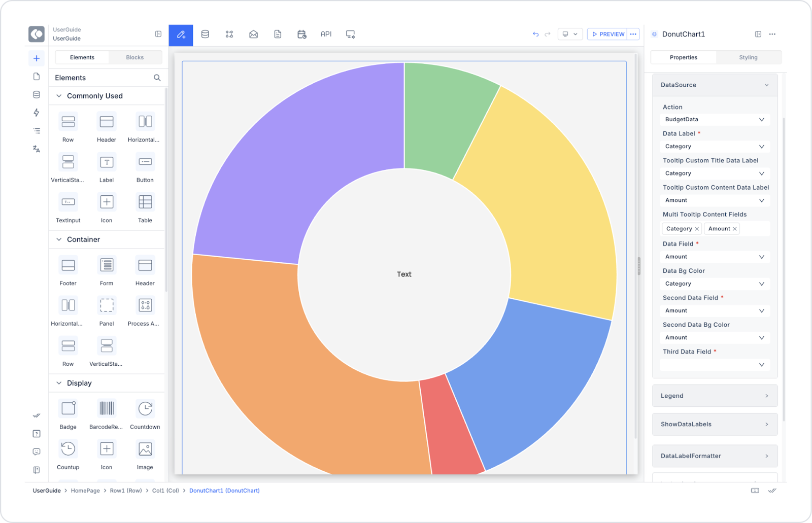812x523 pixels.
Task: Open the Action dropdown showing BudgetData
Action: pos(715,119)
